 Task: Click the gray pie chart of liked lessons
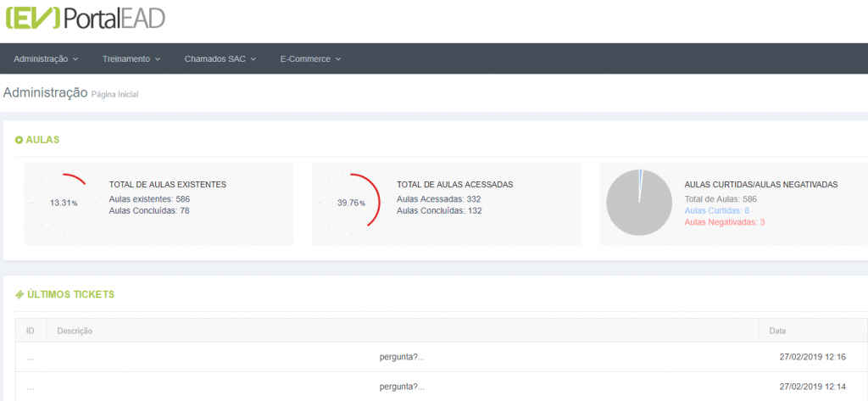[639, 203]
